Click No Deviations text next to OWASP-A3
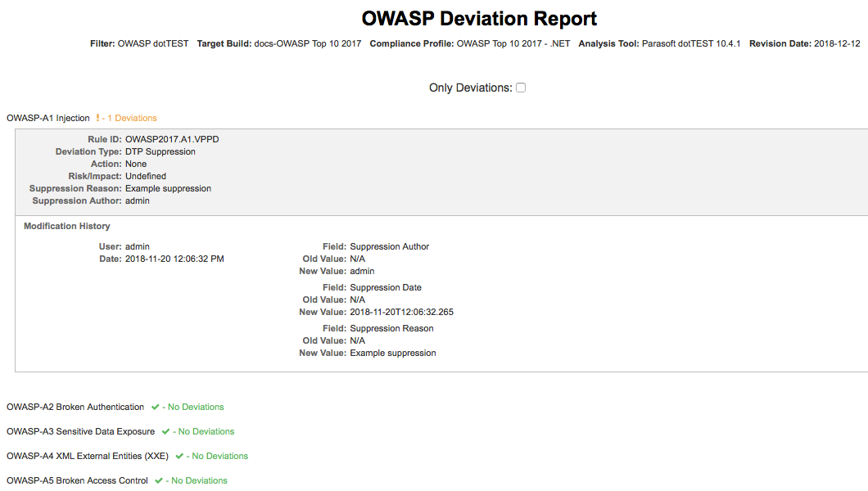Viewport: 868px width, 491px height. tap(206, 431)
